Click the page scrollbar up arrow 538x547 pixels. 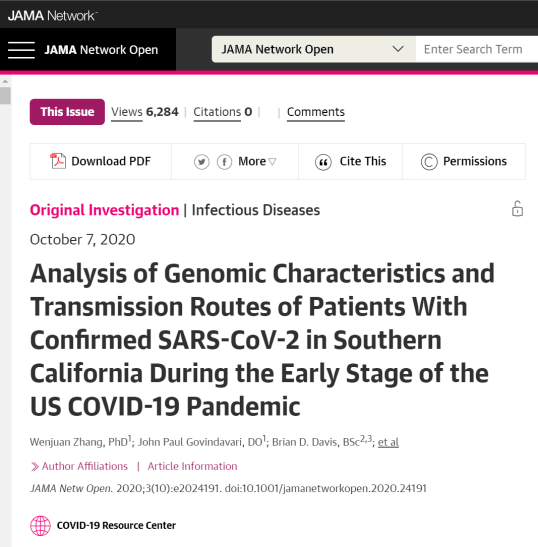(x=5, y=81)
